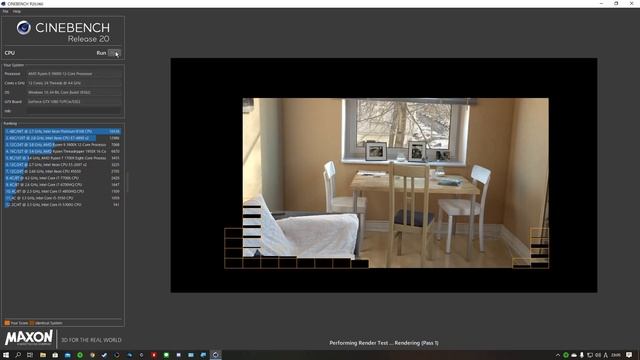Image resolution: width=640 pixels, height=360 pixels.
Task: Click the left panel splitter handle
Action: pos(127,182)
